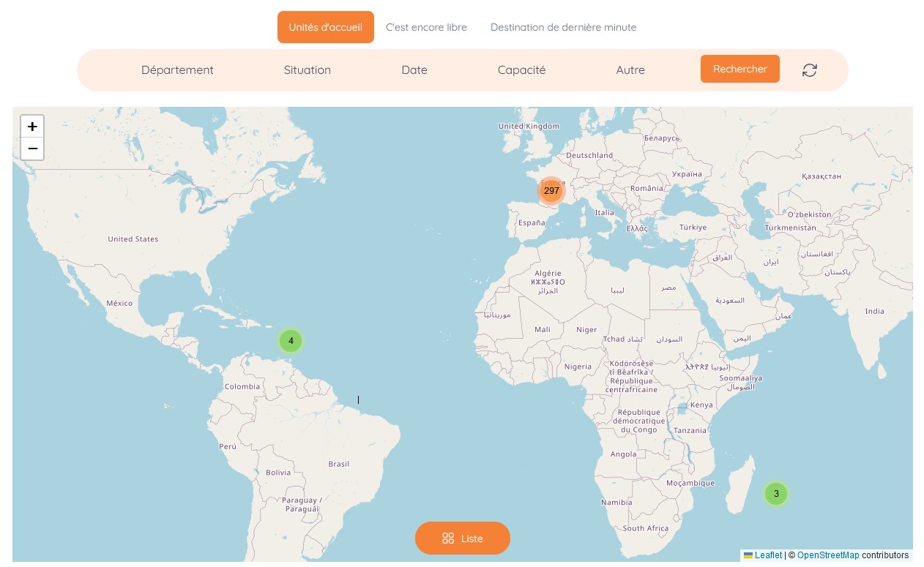
Task: Click the Україна label on the map
Action: (687, 174)
